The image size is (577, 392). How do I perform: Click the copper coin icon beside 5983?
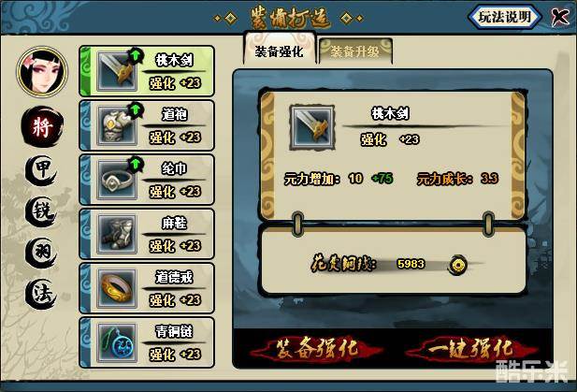point(457,265)
